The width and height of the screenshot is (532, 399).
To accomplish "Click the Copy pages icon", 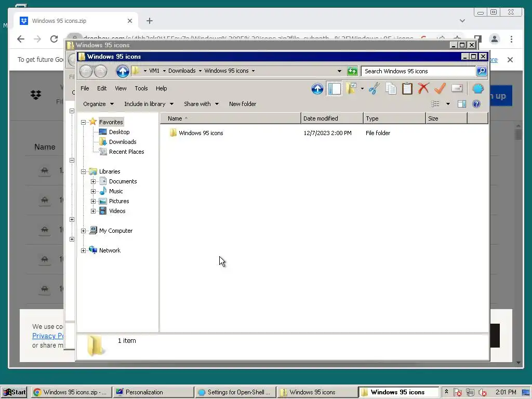I will [x=391, y=89].
